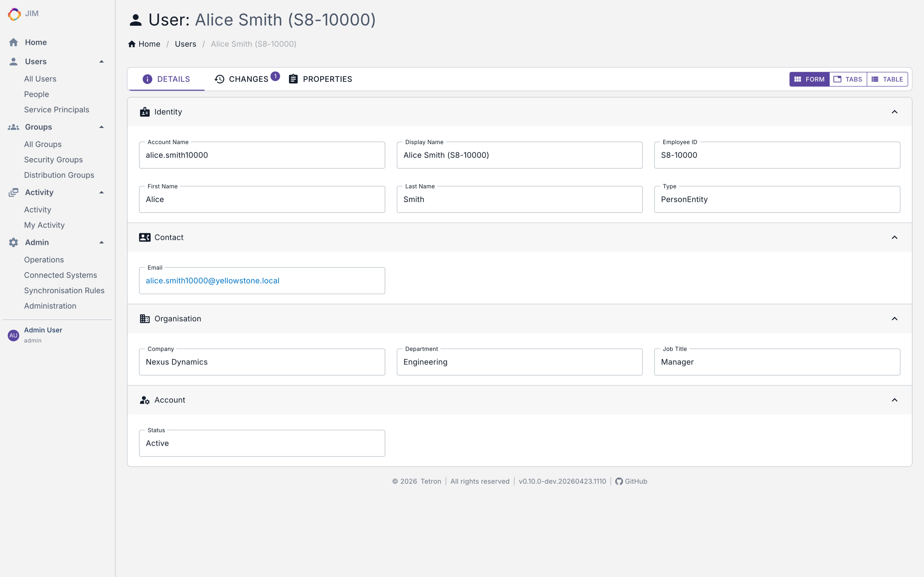Click the JIM logo icon
Viewport: 924px width, 577px height.
pyautogui.click(x=14, y=14)
